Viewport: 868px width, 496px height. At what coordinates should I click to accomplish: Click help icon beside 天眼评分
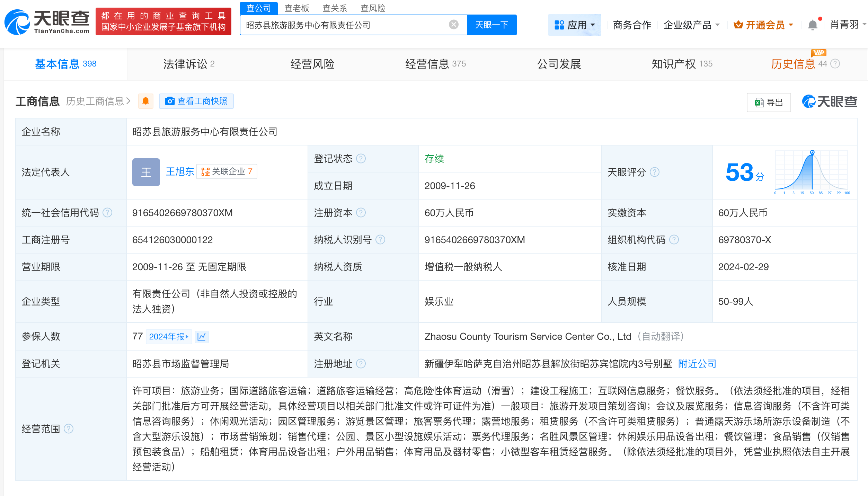coord(655,172)
